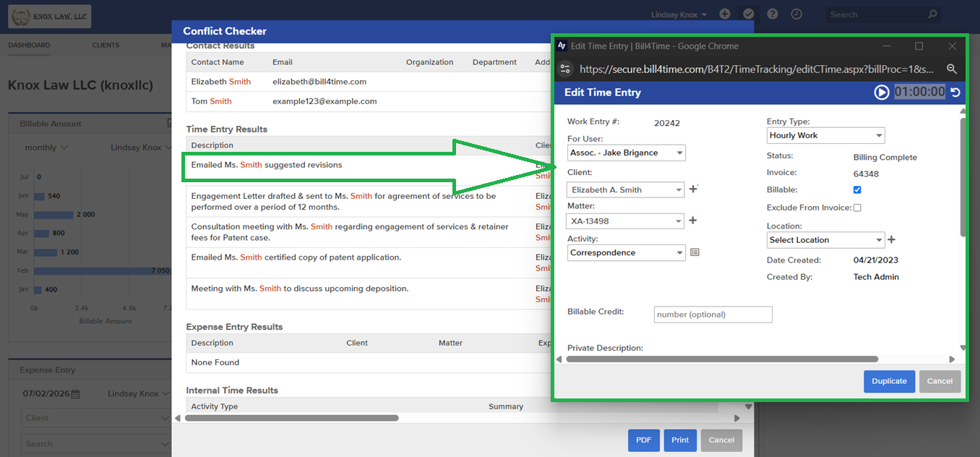Expand the For User dropdown
Image resolution: width=980 pixels, height=457 pixels.
click(627, 153)
